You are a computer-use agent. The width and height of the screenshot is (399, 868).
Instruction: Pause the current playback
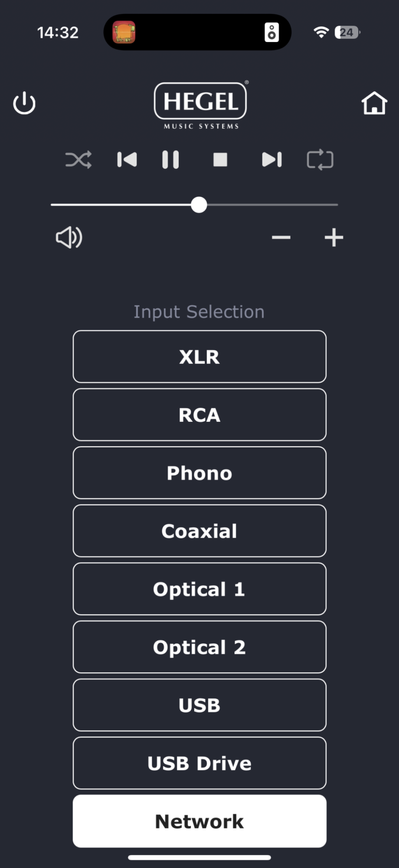tap(170, 160)
